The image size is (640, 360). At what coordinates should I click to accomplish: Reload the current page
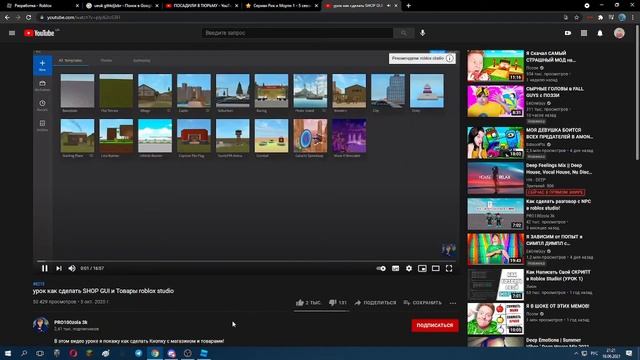pos(29,18)
